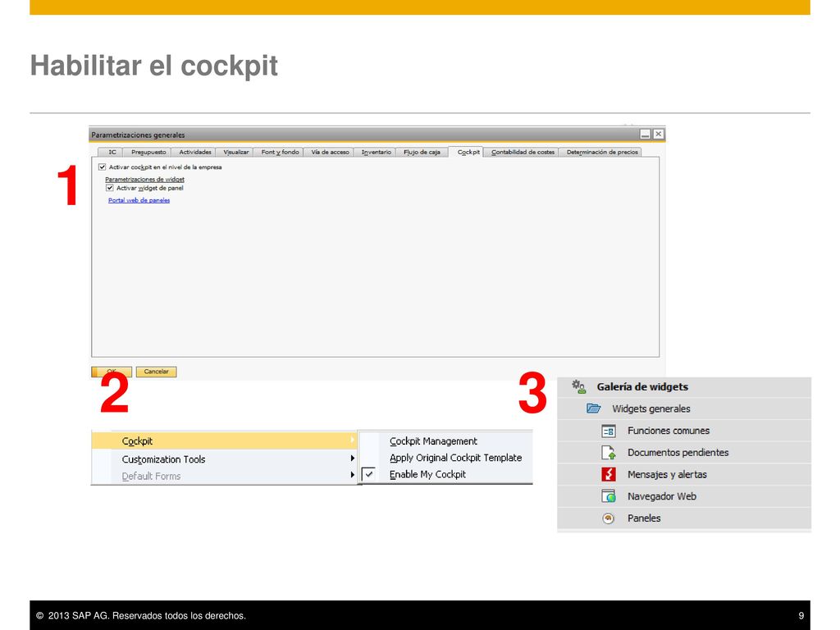Expand the Customization Tools submenu arrow
Viewport: 840px width, 630px height.
click(352, 459)
